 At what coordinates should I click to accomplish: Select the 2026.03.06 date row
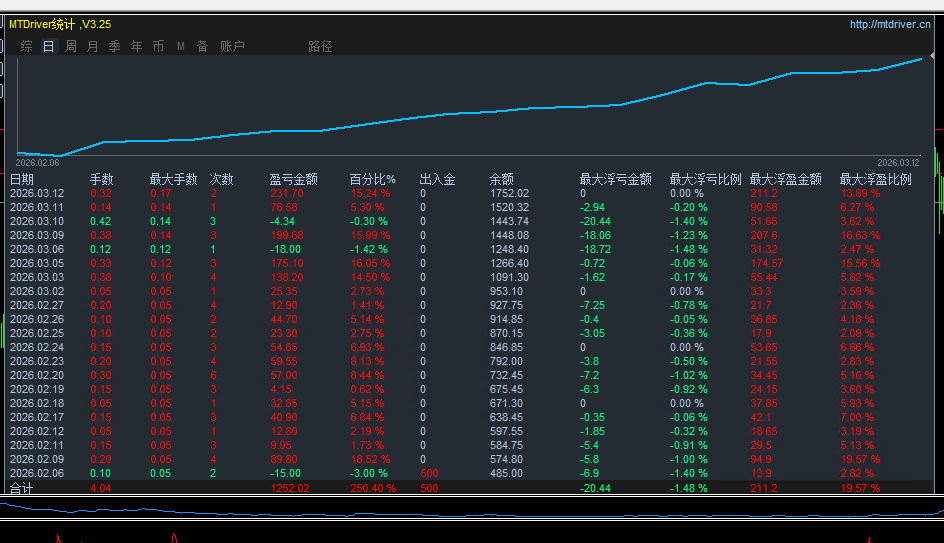tap(37, 249)
